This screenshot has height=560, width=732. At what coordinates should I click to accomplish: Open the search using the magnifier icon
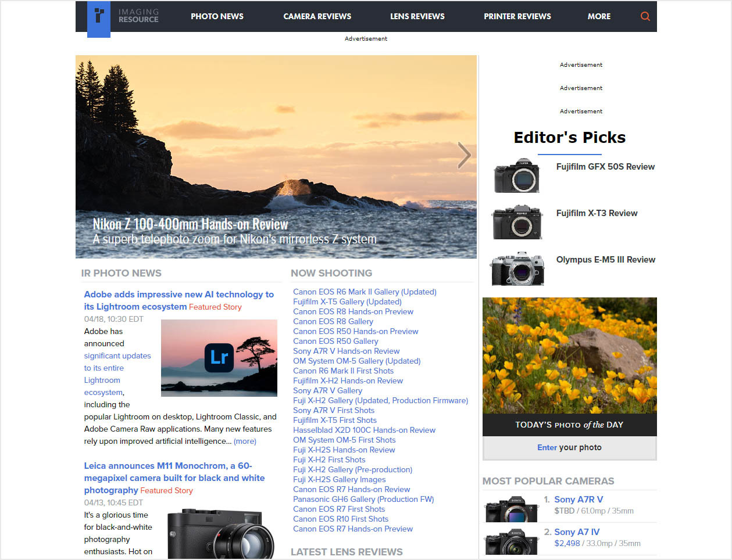point(645,16)
